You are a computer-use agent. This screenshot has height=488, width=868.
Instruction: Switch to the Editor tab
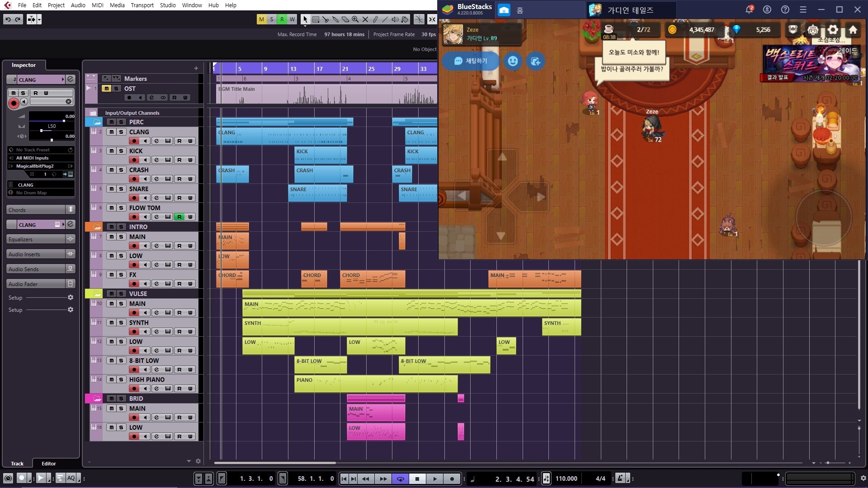tap(49, 464)
